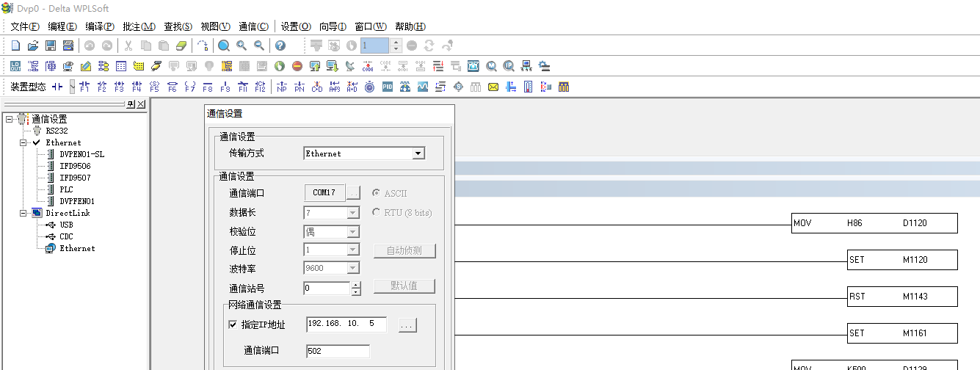This screenshot has height=370, width=980.
Task: Click the satellite dish communication icon
Action: pos(350,66)
